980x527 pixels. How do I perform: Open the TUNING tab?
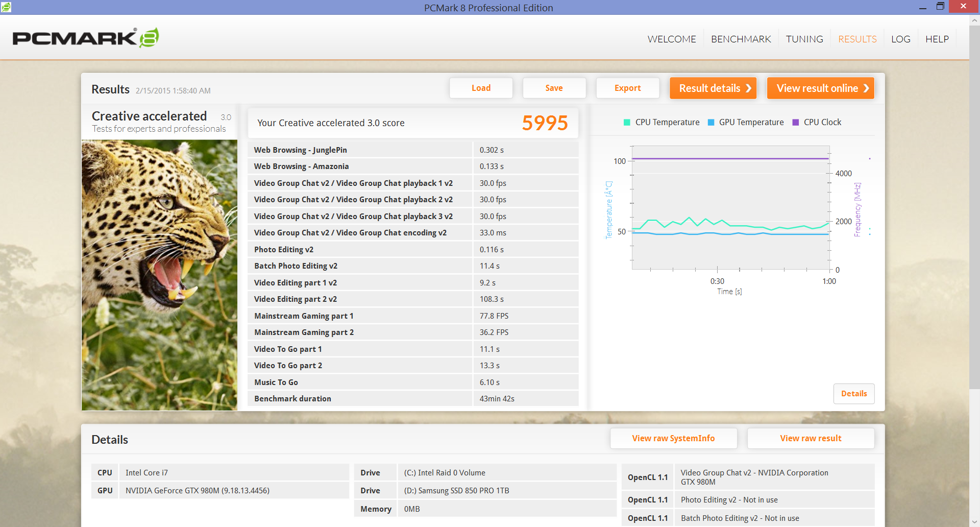[x=804, y=39]
